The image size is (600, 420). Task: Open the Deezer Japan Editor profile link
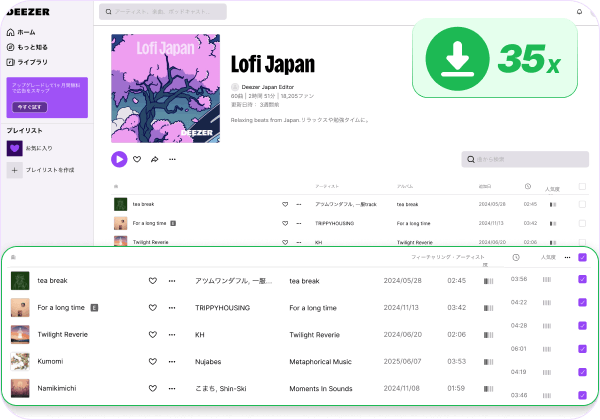[x=267, y=87]
